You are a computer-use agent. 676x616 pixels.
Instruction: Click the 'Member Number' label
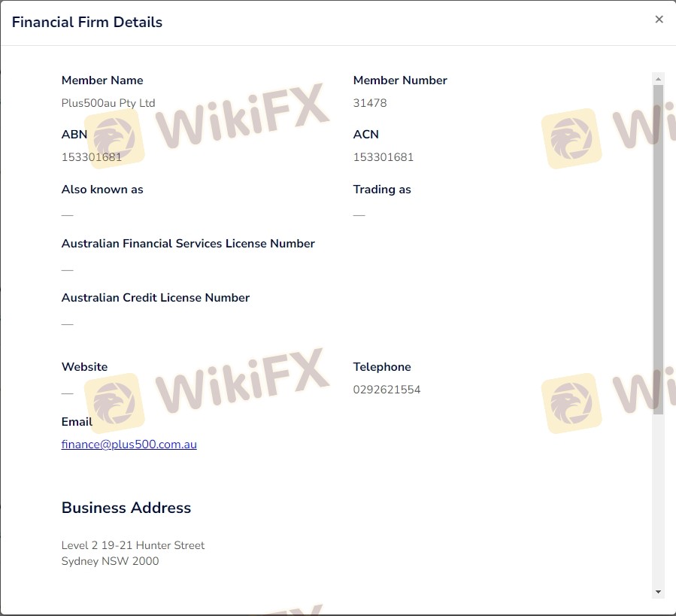point(400,80)
